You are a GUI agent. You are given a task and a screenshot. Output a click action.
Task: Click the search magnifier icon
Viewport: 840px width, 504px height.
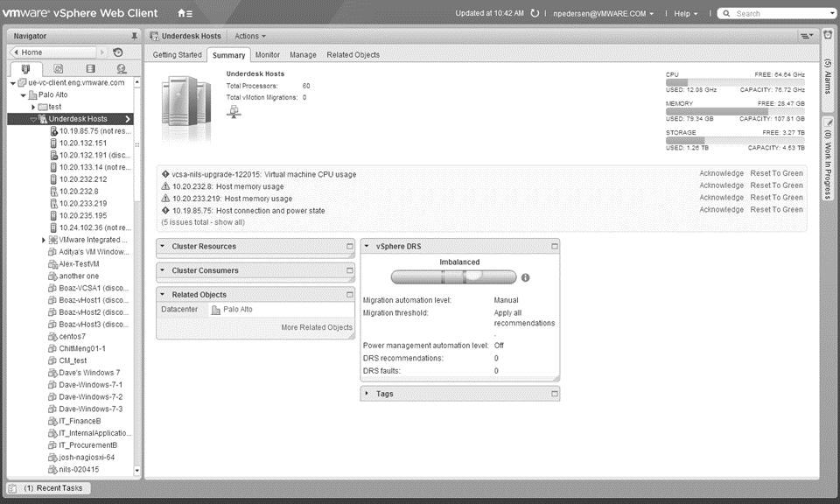tap(726, 13)
